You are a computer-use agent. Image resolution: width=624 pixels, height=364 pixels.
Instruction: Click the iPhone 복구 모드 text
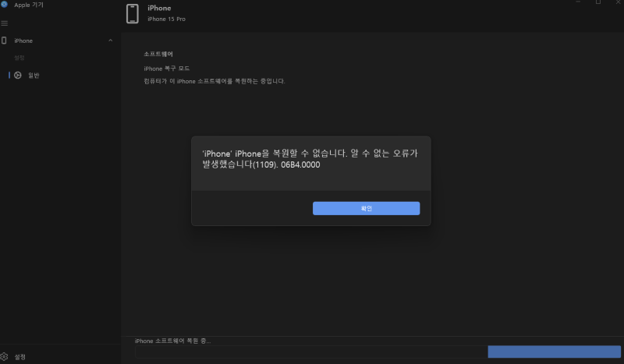pos(166,69)
